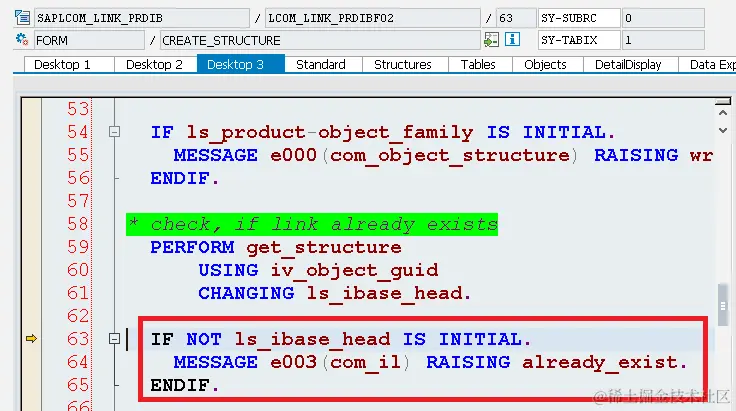Click line number 59 in the gutter

pos(77,247)
